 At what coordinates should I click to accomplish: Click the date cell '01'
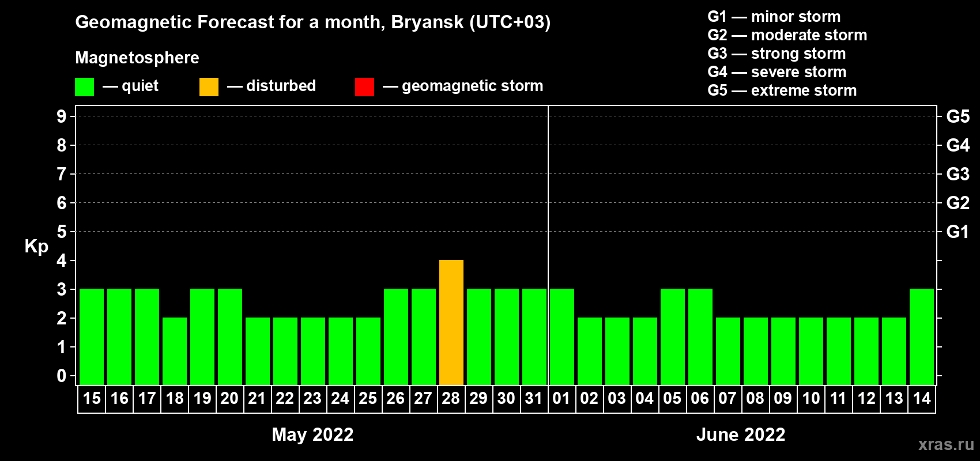[x=562, y=399]
